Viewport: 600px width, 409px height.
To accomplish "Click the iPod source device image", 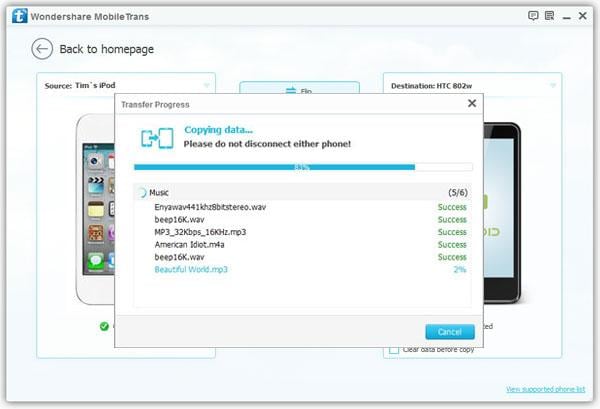I will pyautogui.click(x=95, y=209).
